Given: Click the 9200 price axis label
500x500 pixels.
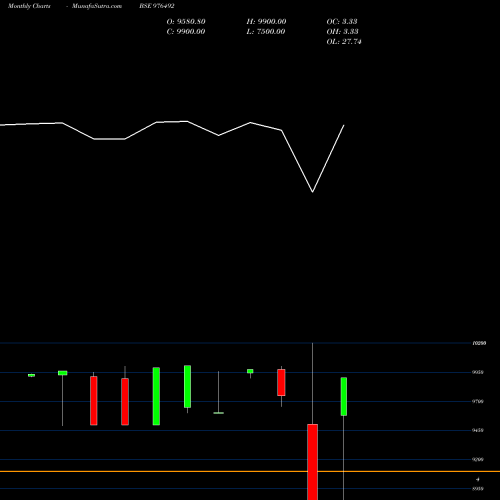Looking at the screenshot, I should [478, 460].
